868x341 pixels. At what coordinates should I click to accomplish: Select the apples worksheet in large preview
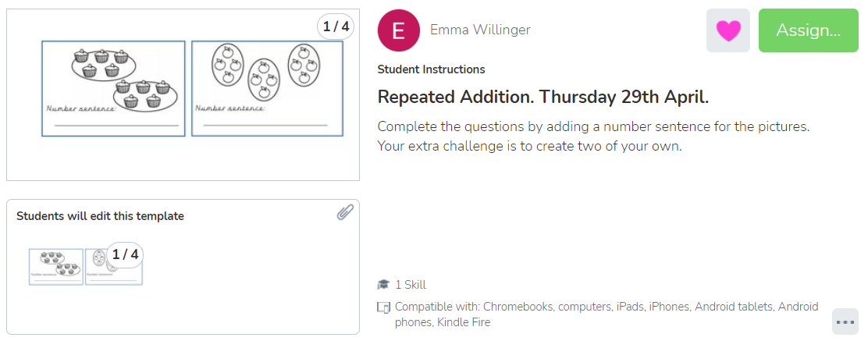pos(267,88)
